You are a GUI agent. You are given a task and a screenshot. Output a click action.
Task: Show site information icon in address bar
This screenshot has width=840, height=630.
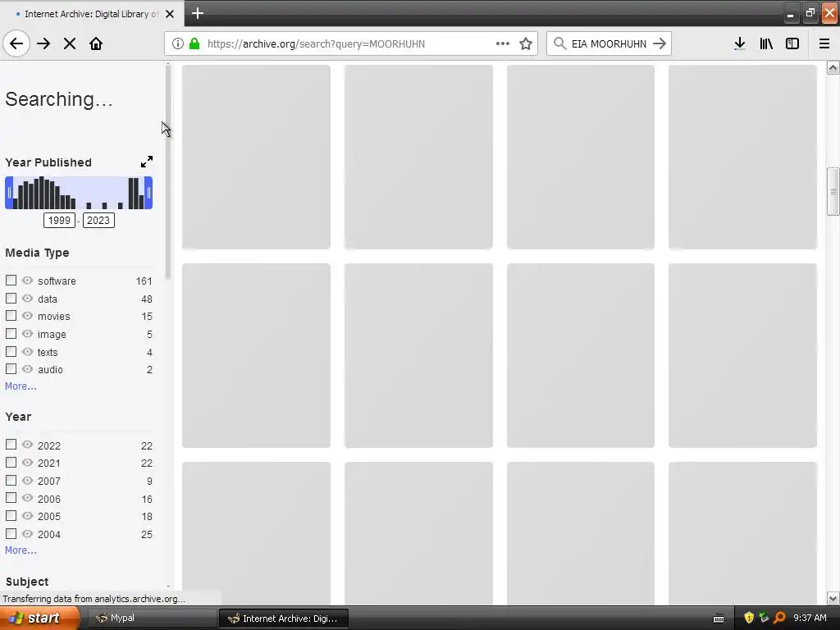178,44
